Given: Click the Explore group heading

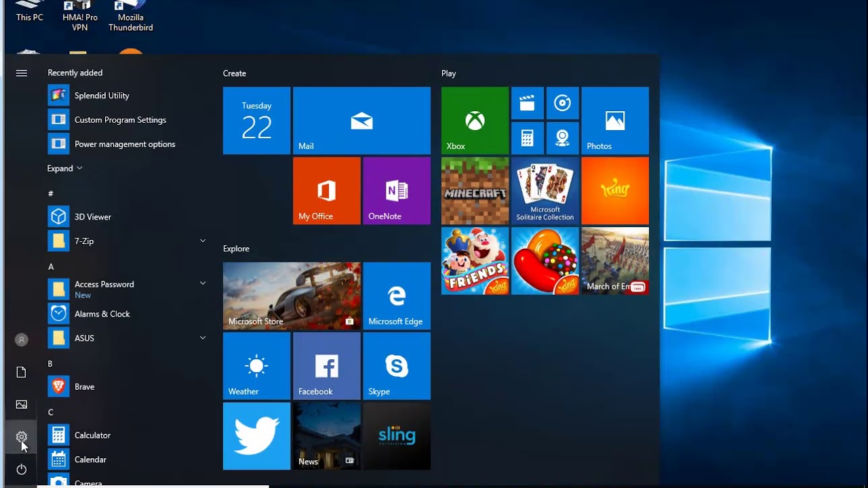Looking at the screenshot, I should (236, 249).
